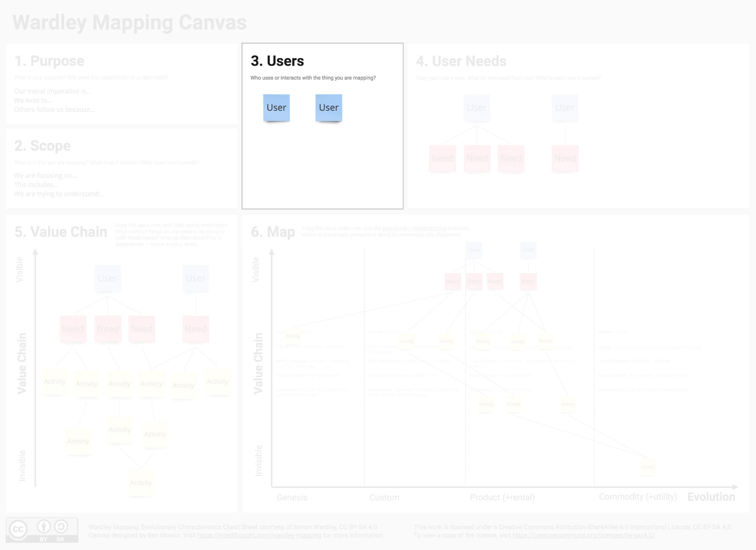The width and height of the screenshot is (756, 550).
Task: Click the '5. Value Chain' heading
Action: point(61,232)
